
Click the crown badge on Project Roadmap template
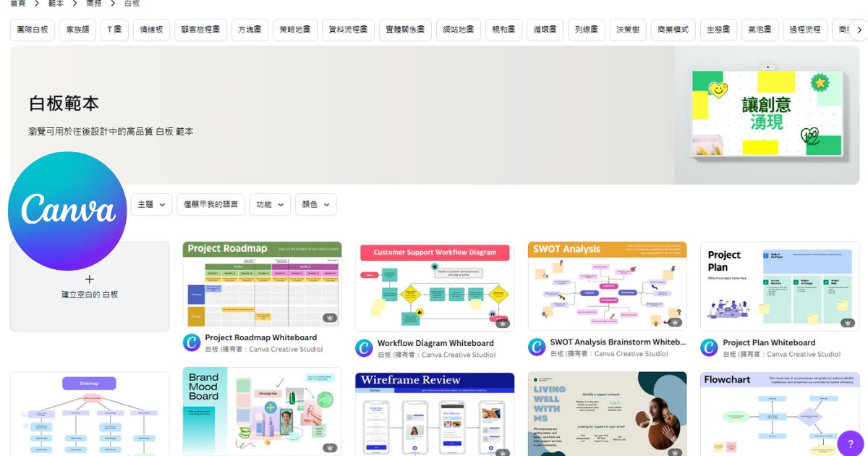coord(330,318)
